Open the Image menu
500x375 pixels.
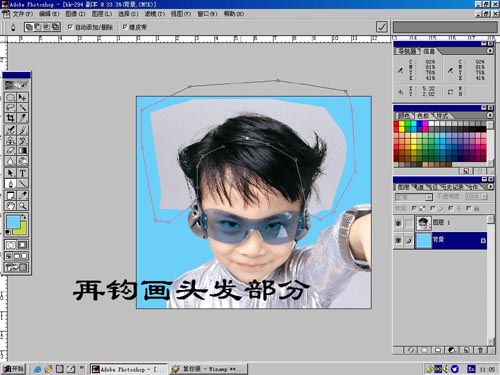[75, 14]
